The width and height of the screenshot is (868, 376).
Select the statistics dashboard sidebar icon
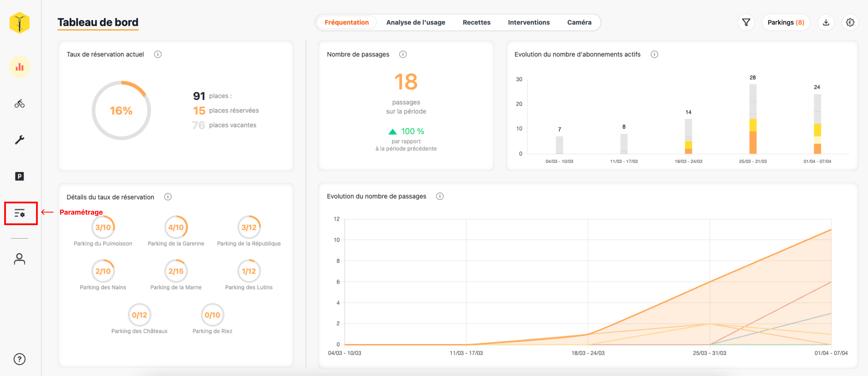(19, 67)
